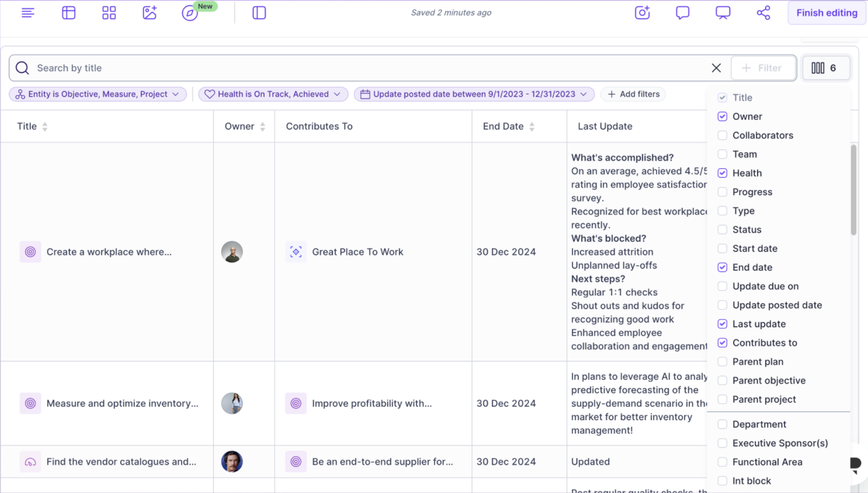Open the compass icon marked New
868x493 pixels.
click(x=190, y=13)
